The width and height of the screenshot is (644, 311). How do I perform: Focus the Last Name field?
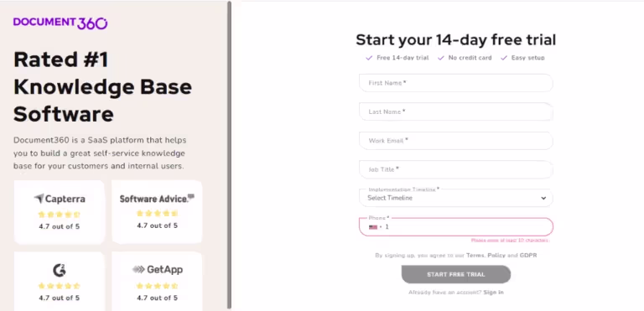[456, 111]
